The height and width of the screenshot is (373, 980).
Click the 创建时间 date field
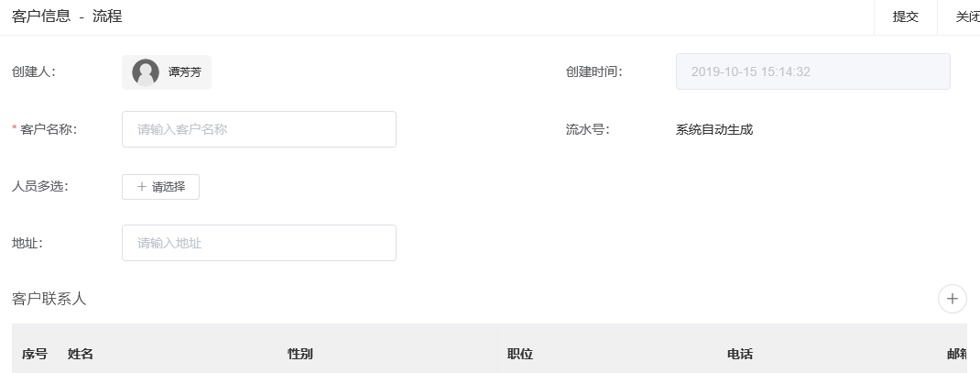(812, 71)
